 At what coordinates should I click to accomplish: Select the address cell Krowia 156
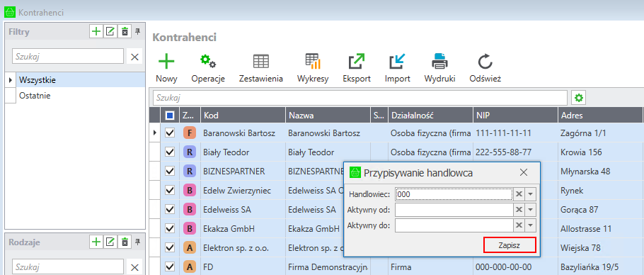point(600,152)
